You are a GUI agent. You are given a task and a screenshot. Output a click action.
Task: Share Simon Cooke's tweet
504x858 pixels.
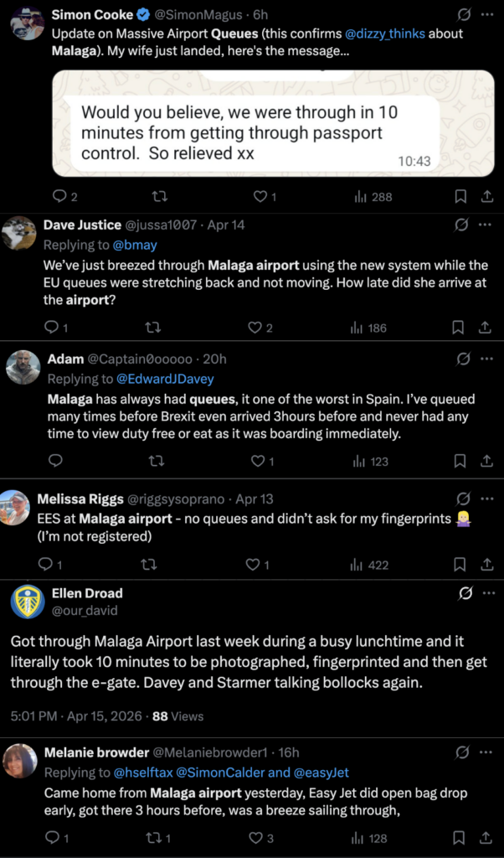486,197
